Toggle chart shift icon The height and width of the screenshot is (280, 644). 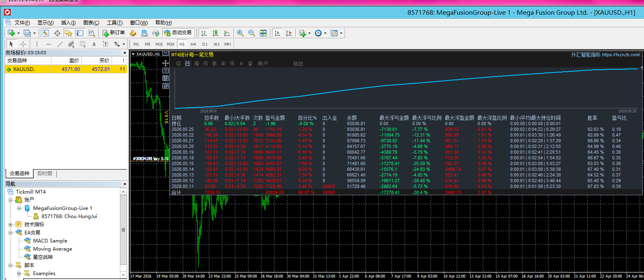tap(289, 33)
